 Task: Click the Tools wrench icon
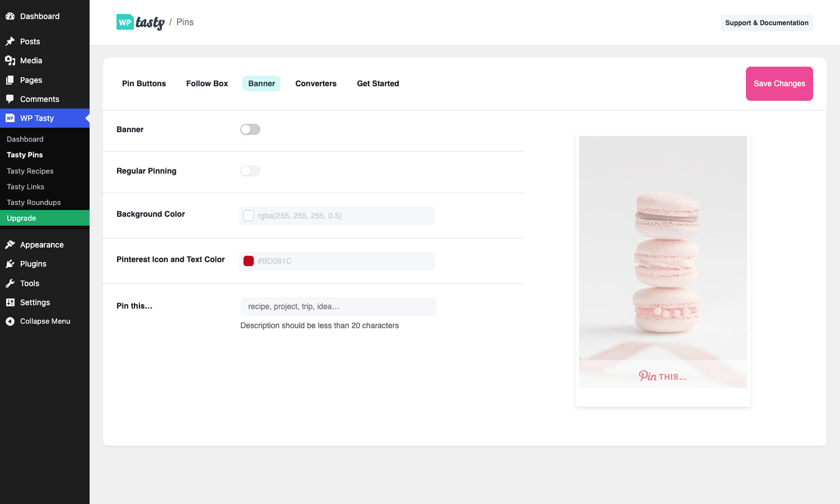(10, 283)
